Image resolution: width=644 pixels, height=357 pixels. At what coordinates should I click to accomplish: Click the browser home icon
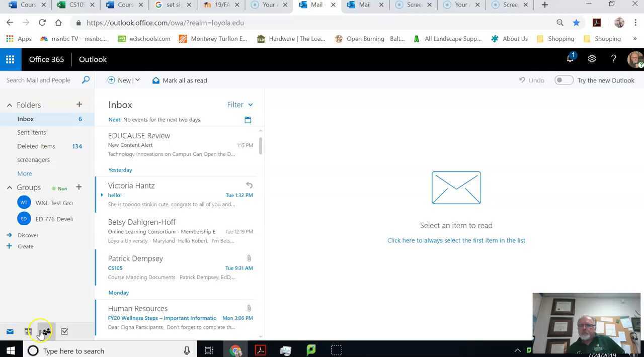pos(58,23)
